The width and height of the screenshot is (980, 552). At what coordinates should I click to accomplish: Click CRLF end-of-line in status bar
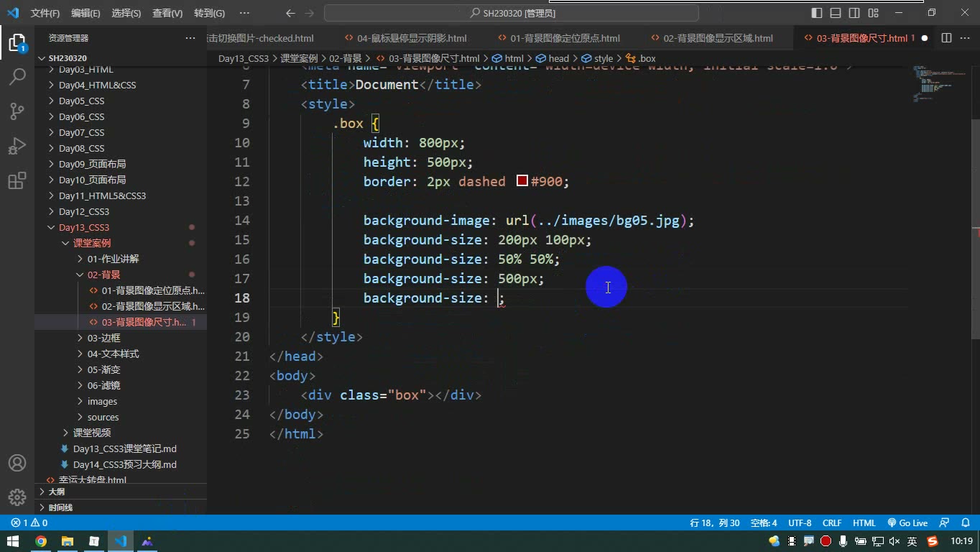pos(832,523)
